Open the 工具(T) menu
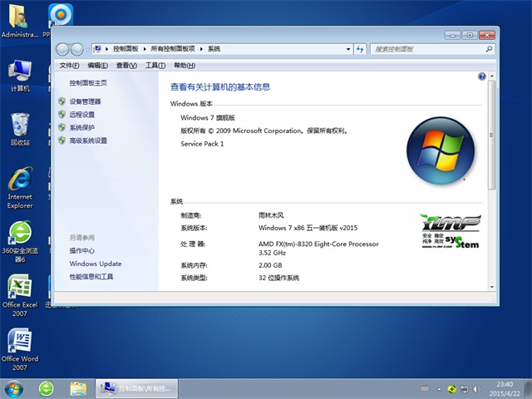The height and width of the screenshot is (399, 532). 155,66
